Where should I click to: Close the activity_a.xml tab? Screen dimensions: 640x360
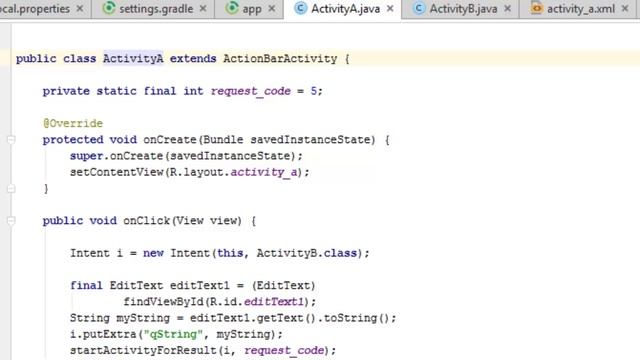(625, 9)
